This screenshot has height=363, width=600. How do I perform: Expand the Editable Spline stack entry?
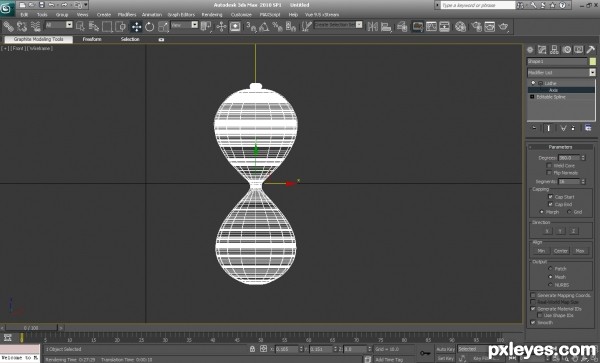532,97
